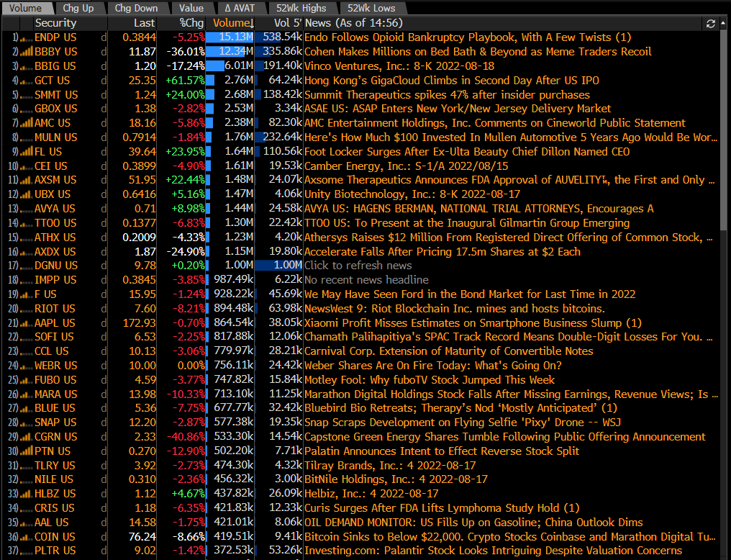Open the Chg Down tab
The image size is (731, 560).
(136, 8)
